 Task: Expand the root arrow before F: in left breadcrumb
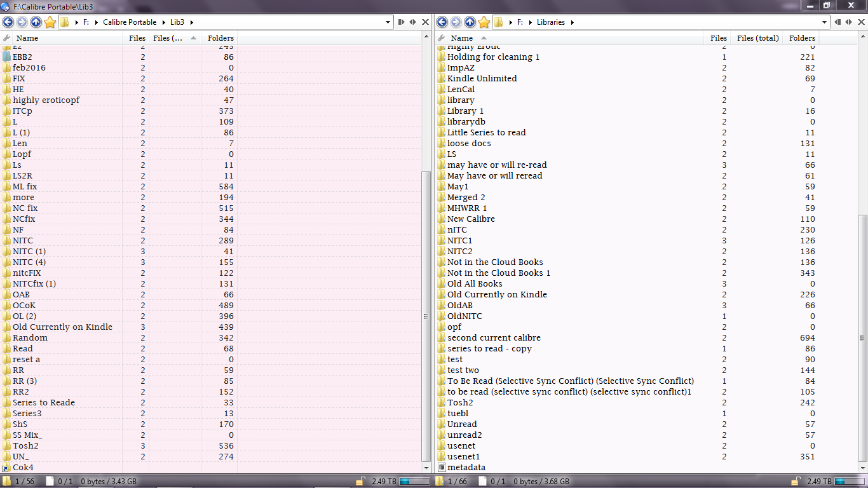click(76, 22)
